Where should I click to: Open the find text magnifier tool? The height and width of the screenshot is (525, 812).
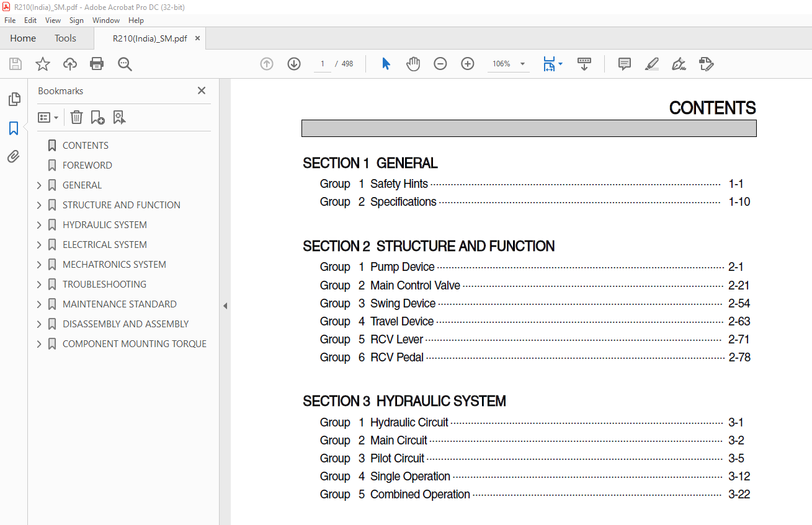click(x=125, y=64)
